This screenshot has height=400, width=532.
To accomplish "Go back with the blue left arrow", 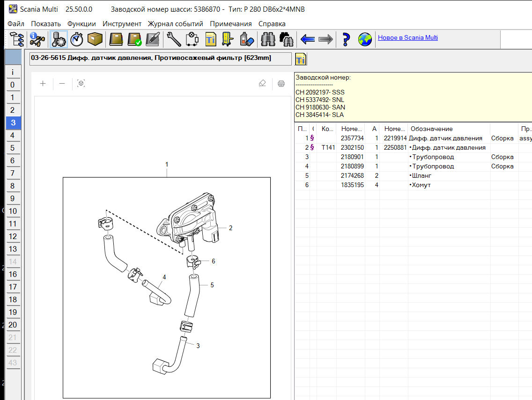I will pyautogui.click(x=308, y=39).
